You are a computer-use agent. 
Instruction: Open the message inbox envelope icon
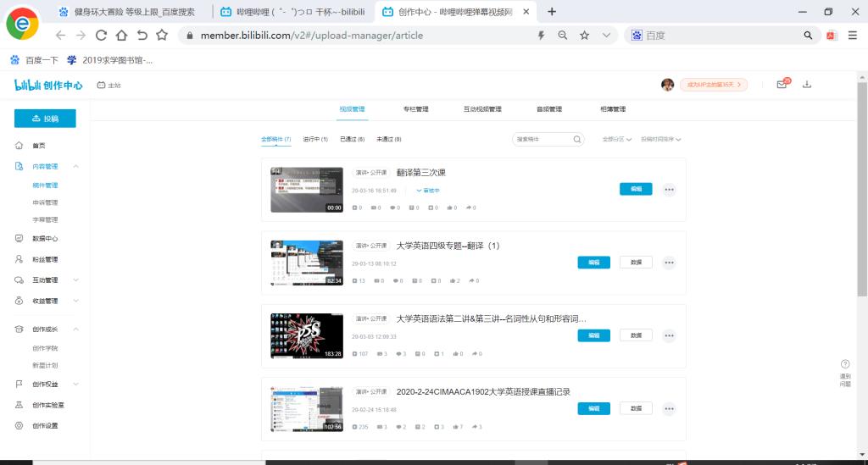click(x=782, y=85)
